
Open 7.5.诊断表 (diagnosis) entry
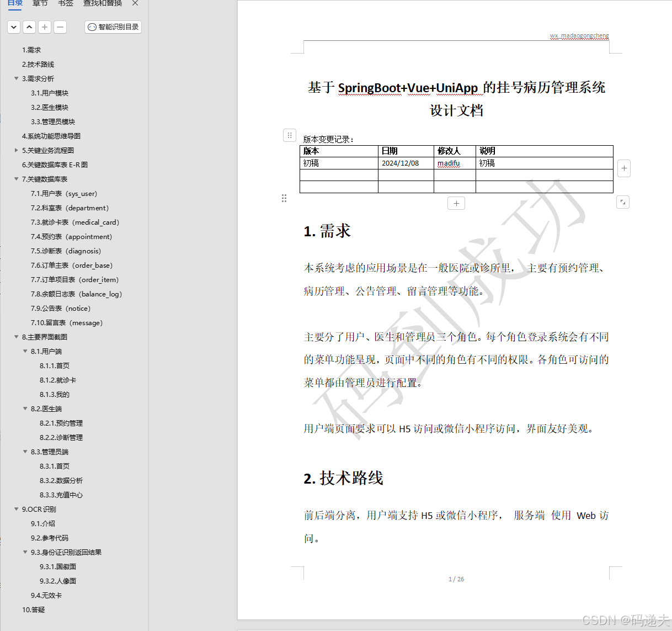click(66, 251)
